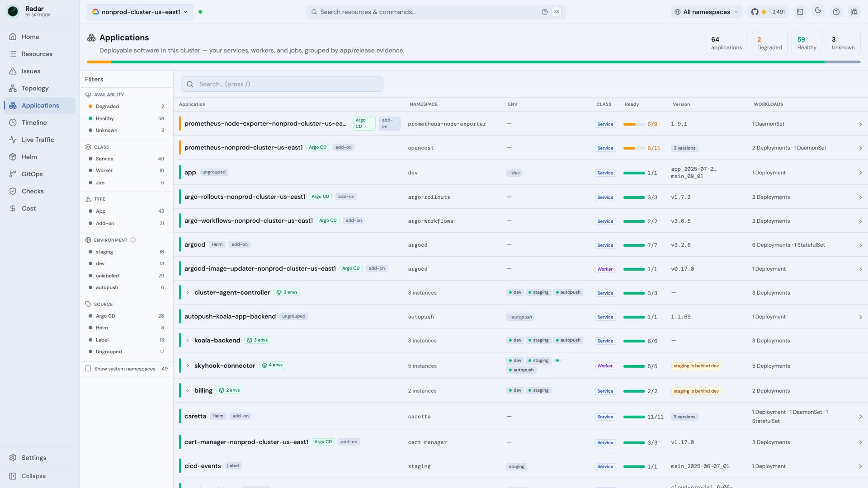The image size is (868, 488).
Task: Click the Settings gear icon
Action: pos(13,458)
